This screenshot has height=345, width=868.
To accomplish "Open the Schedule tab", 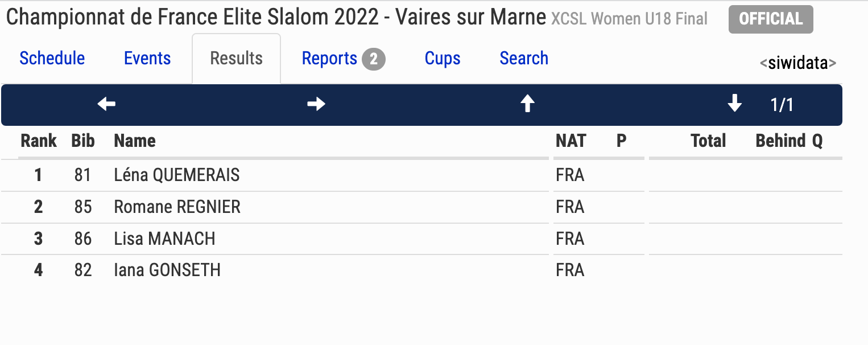I will click(52, 59).
